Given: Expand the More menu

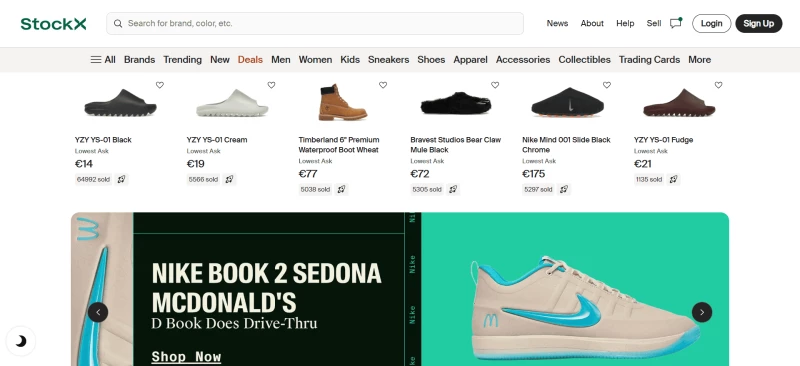Looking at the screenshot, I should click(699, 60).
